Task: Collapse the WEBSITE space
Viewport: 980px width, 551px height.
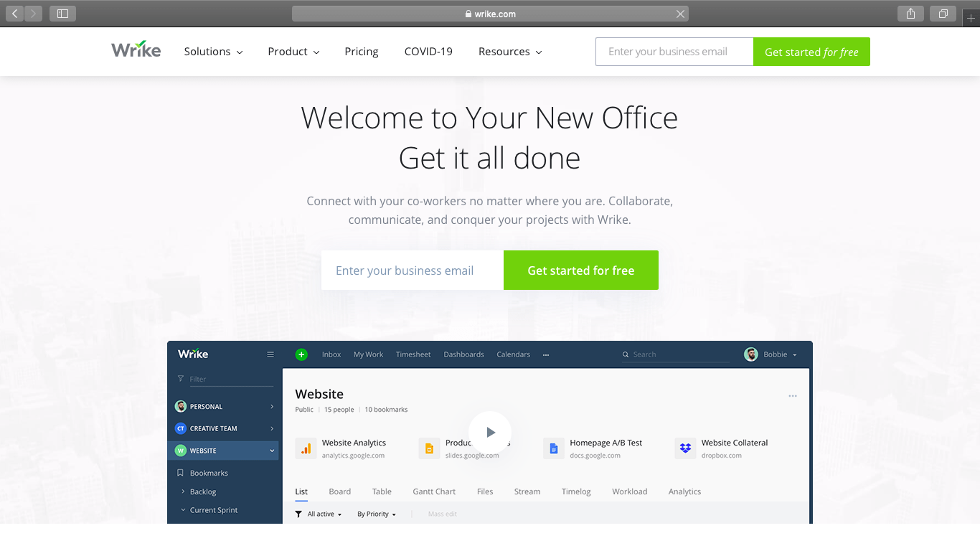Action: pyautogui.click(x=272, y=451)
